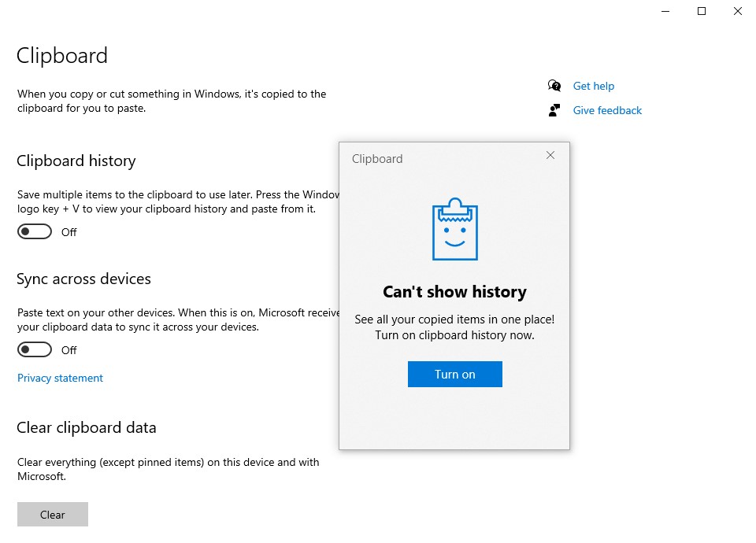Viewport: 756px width, 543px height.
Task: Enable the Clipboard history toggle
Action: (x=35, y=231)
